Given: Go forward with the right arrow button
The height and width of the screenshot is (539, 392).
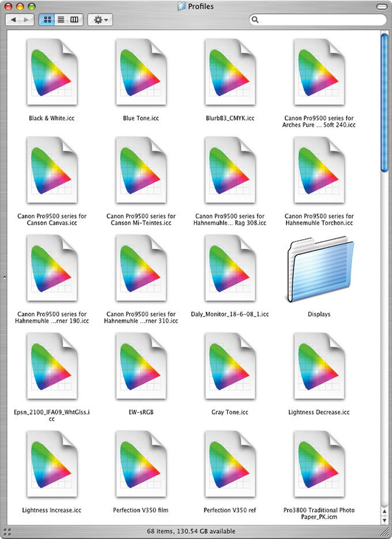Looking at the screenshot, I should click(x=27, y=20).
